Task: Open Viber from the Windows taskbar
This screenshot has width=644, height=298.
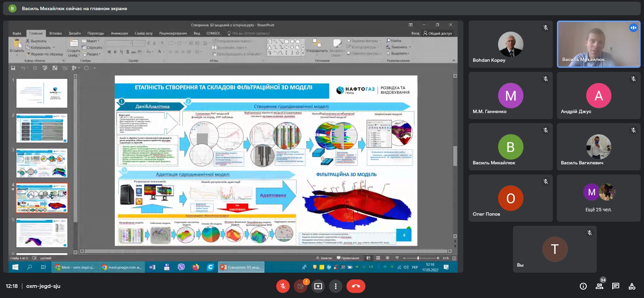Action: [x=181, y=267]
